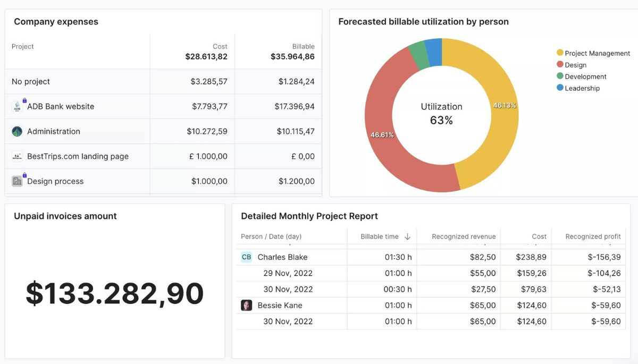Collapse the Bessie Kane row group
Image resolution: width=638 pixels, height=364 pixels.
tap(280, 306)
